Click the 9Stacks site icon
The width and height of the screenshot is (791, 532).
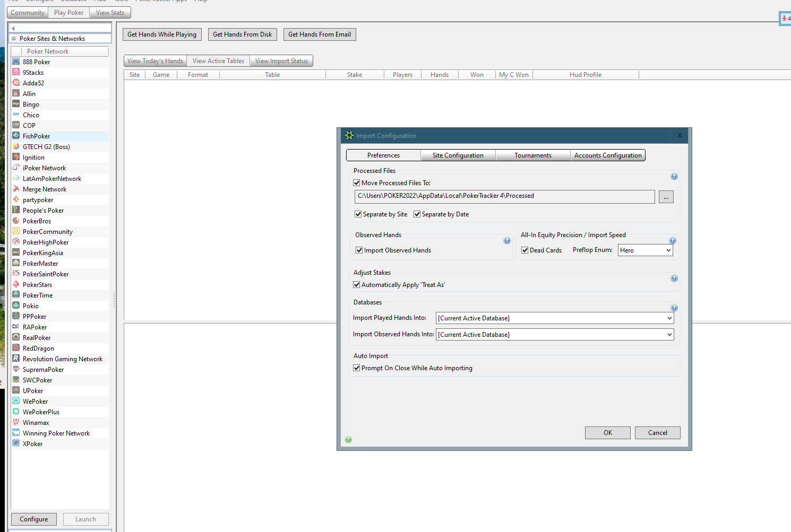point(16,72)
